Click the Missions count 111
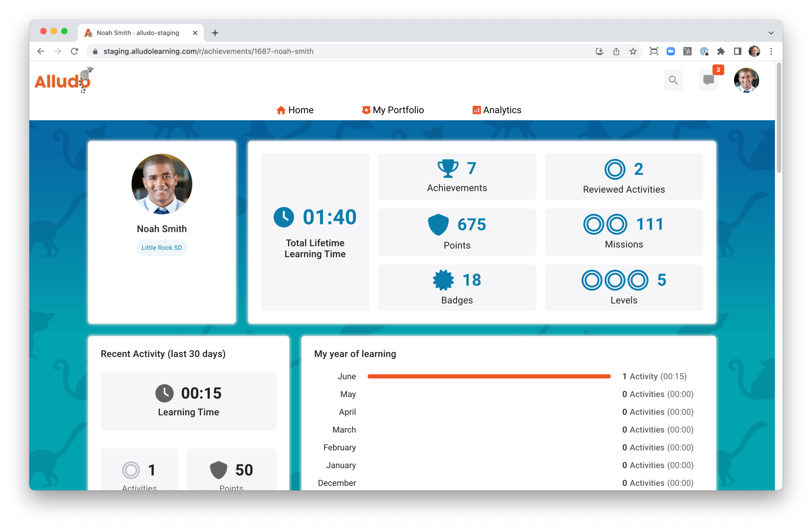Screen dimensions: 812x529 pyautogui.click(x=650, y=224)
